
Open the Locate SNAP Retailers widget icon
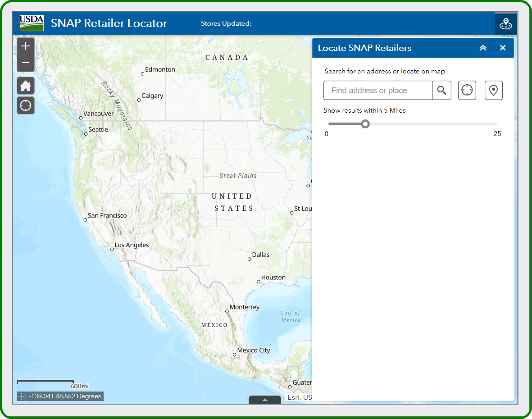coord(505,24)
